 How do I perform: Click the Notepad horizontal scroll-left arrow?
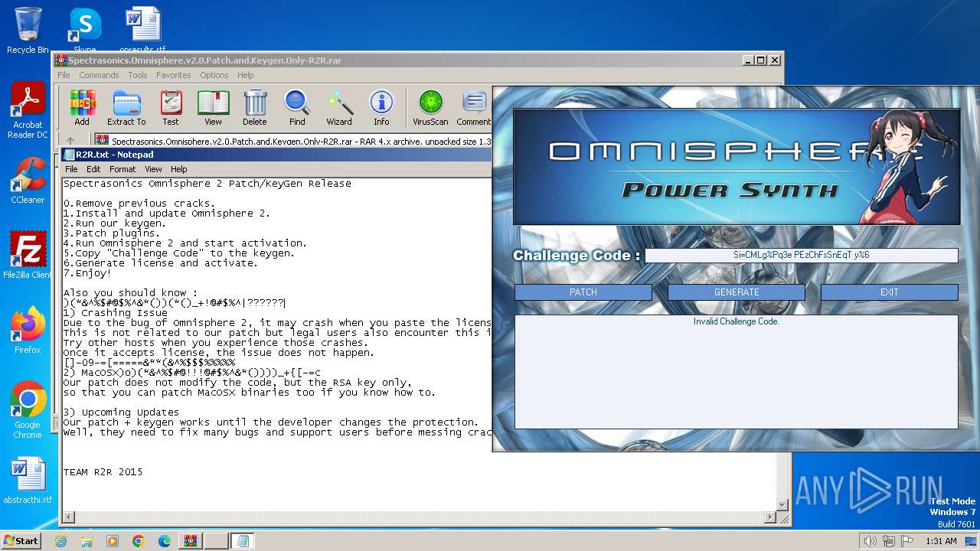point(70,518)
